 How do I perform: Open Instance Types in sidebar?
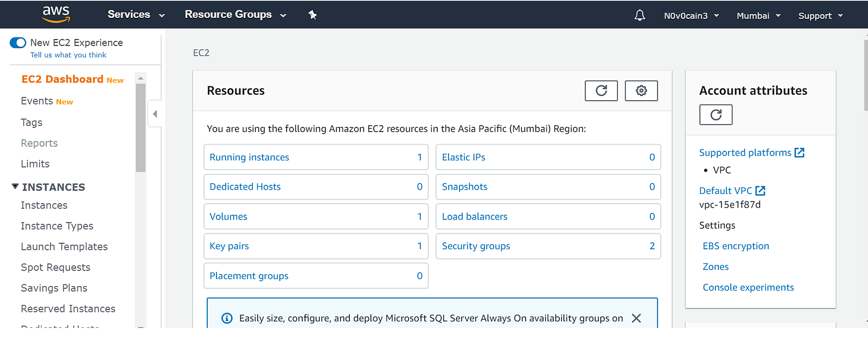tap(57, 226)
